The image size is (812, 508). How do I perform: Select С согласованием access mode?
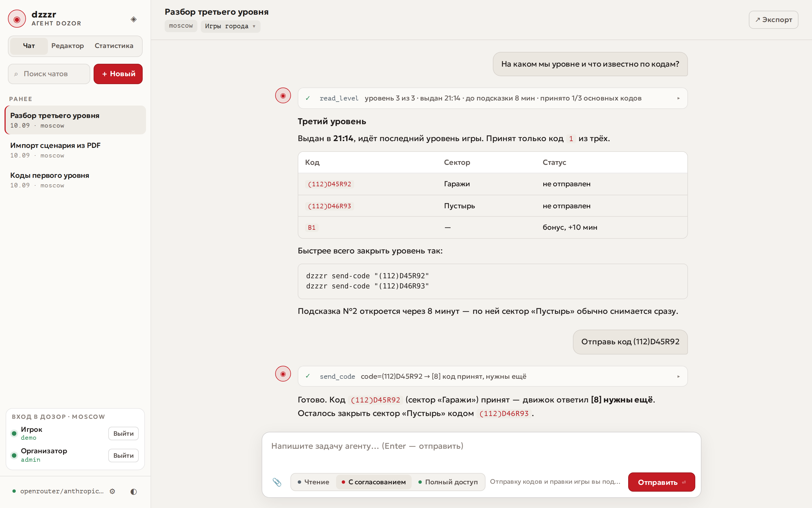point(374,482)
